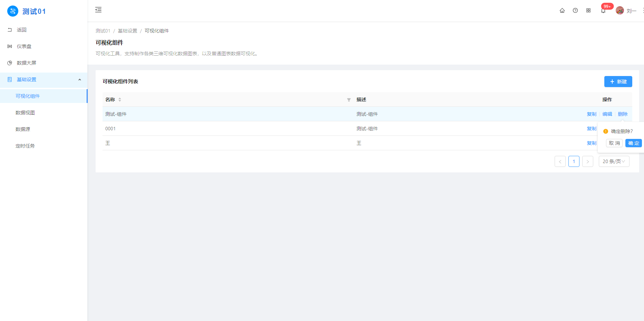Click the 操作 column header

(607, 100)
